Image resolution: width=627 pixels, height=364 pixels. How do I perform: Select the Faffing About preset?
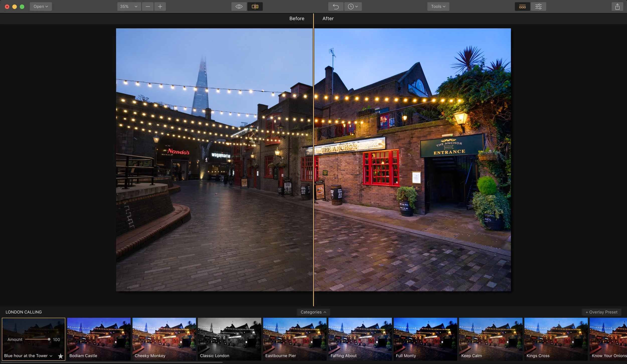[x=360, y=339]
